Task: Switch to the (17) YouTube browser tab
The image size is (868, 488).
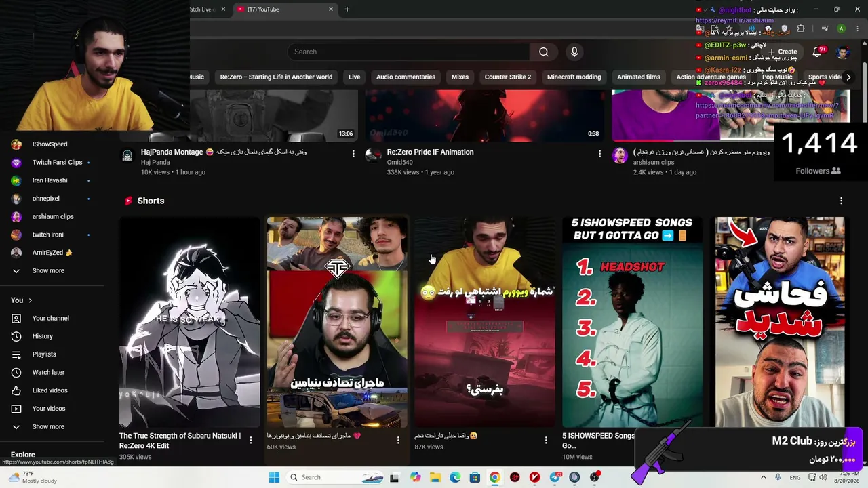Action: tap(285, 9)
